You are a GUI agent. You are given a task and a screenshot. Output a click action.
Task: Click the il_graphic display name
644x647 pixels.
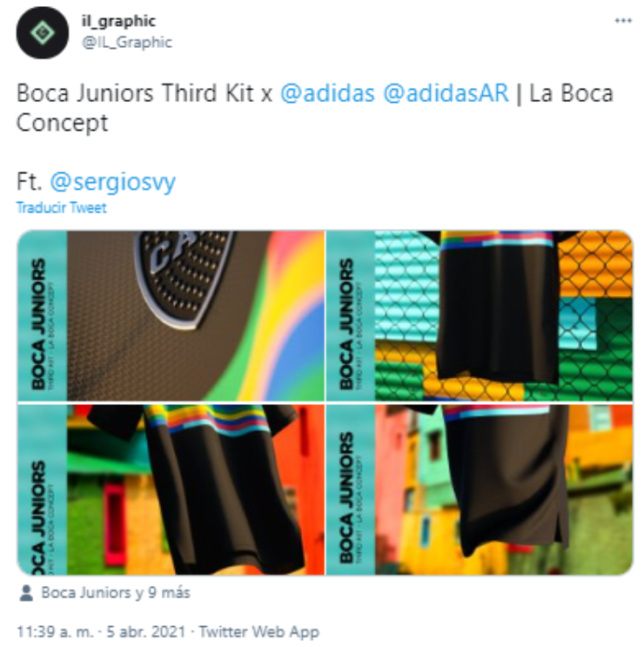tap(118, 21)
